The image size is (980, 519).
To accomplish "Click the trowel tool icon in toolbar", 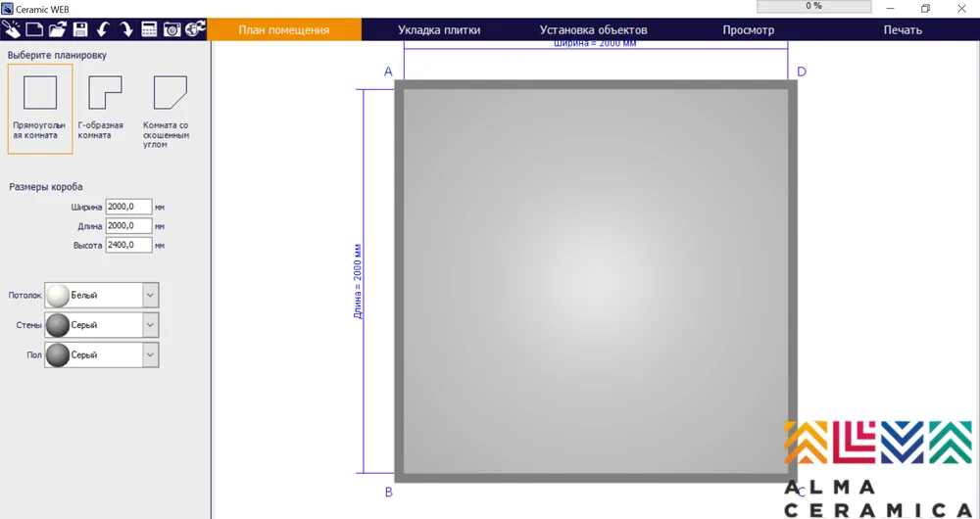I will coord(12,29).
